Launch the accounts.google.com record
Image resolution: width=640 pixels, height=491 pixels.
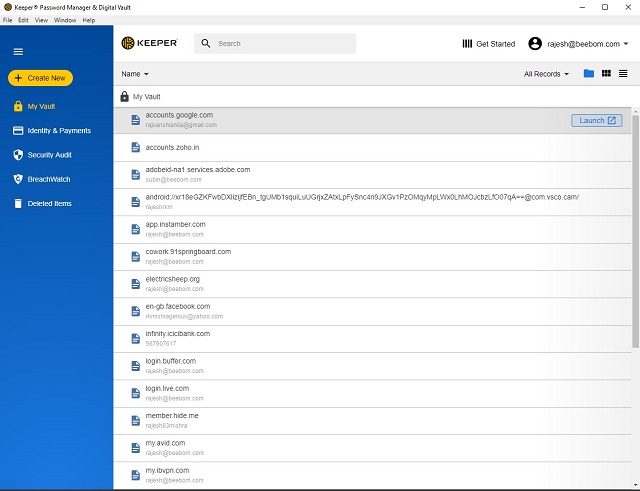click(596, 120)
